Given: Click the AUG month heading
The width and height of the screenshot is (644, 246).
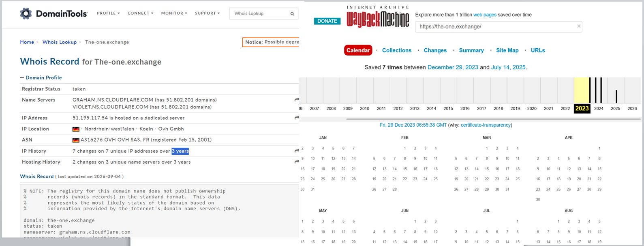Looking at the screenshot, I should point(569,211).
